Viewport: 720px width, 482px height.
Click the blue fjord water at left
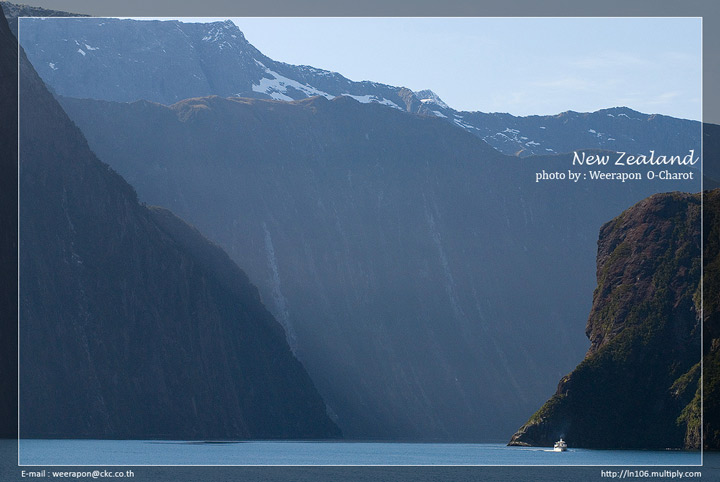(150, 453)
